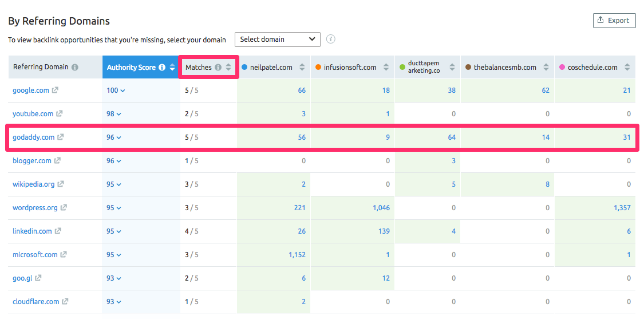Open wikipedia.org referring domain link
Screen dimensions: 644x319
click(x=34, y=184)
